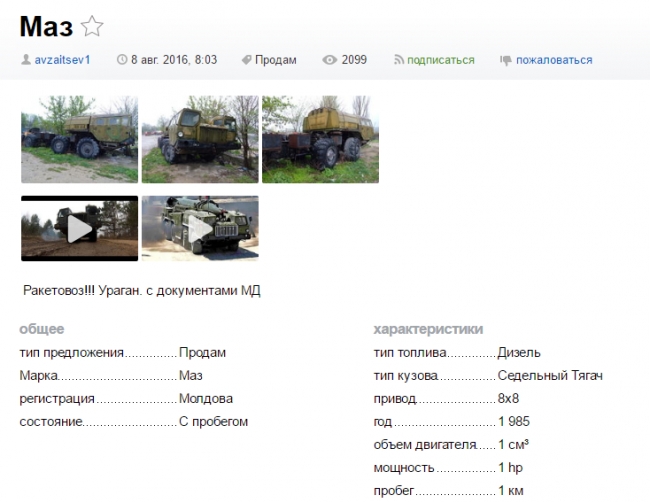Click the тип топлива label
This screenshot has height=502, width=650.
tap(410, 353)
